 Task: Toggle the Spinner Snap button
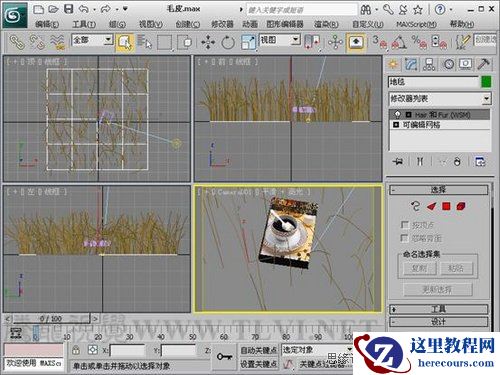439,42
